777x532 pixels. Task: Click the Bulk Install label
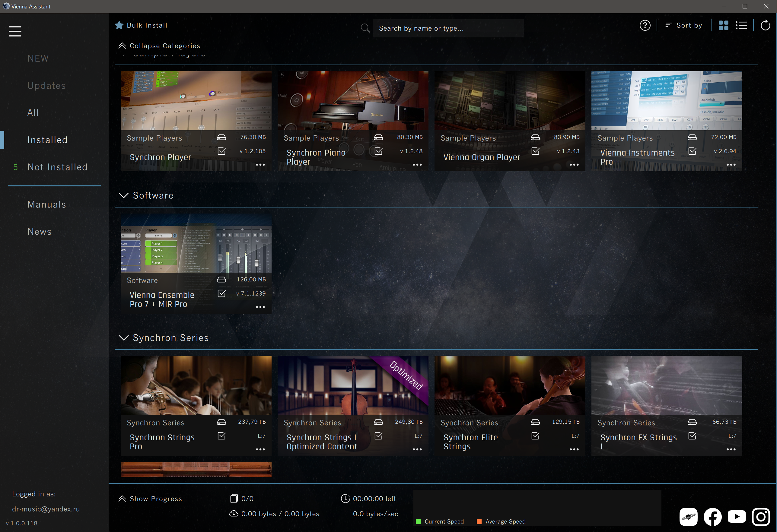147,25
